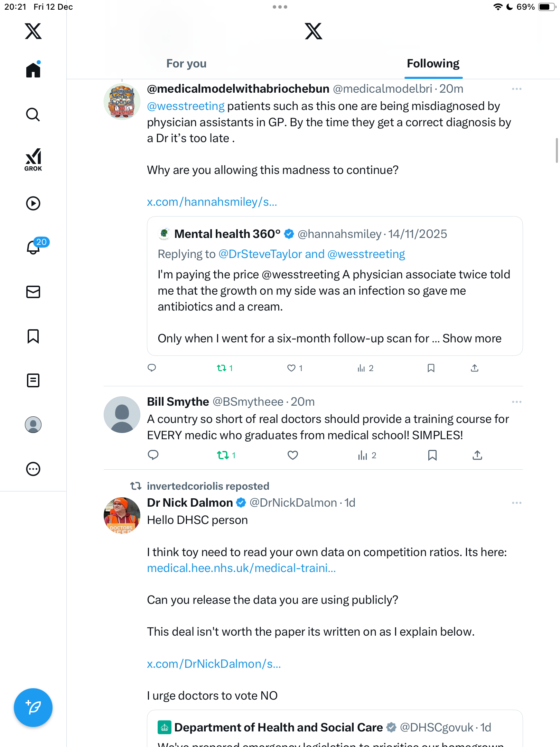
Task: Open the video play icon in sidebar
Action: (x=33, y=203)
